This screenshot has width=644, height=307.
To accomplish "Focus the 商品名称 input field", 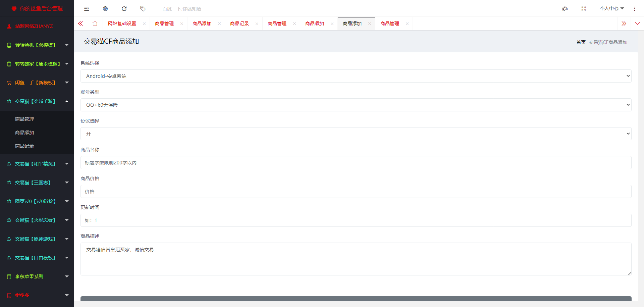I will 356,163.
